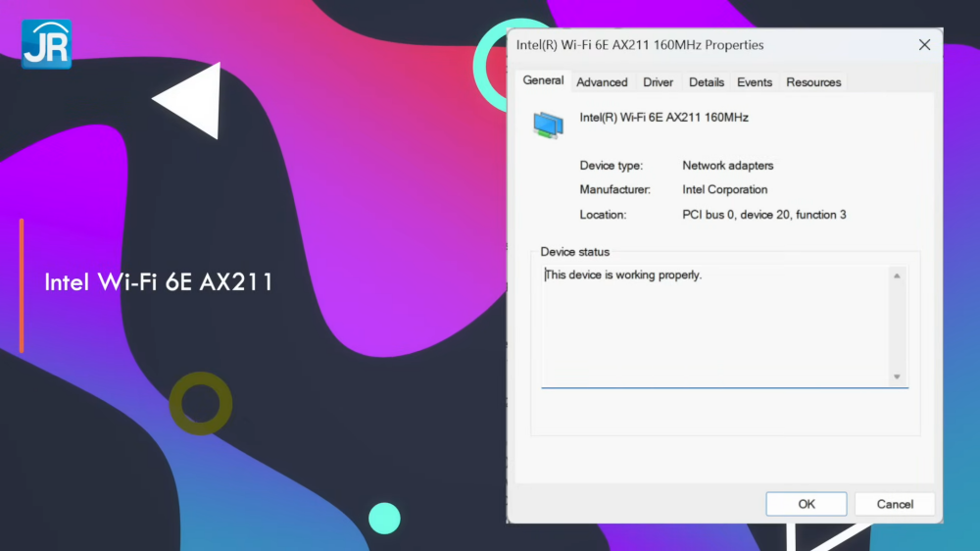Select the Resources tab

(x=813, y=82)
